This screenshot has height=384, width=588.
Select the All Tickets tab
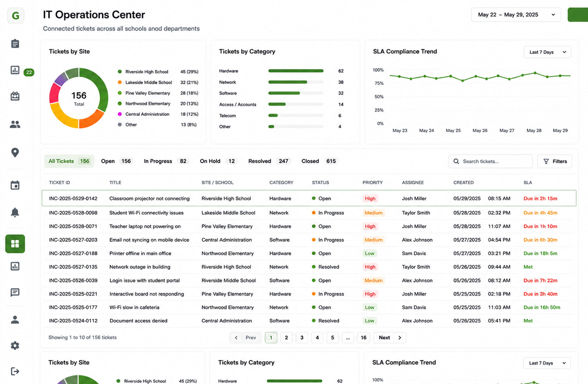click(x=69, y=161)
